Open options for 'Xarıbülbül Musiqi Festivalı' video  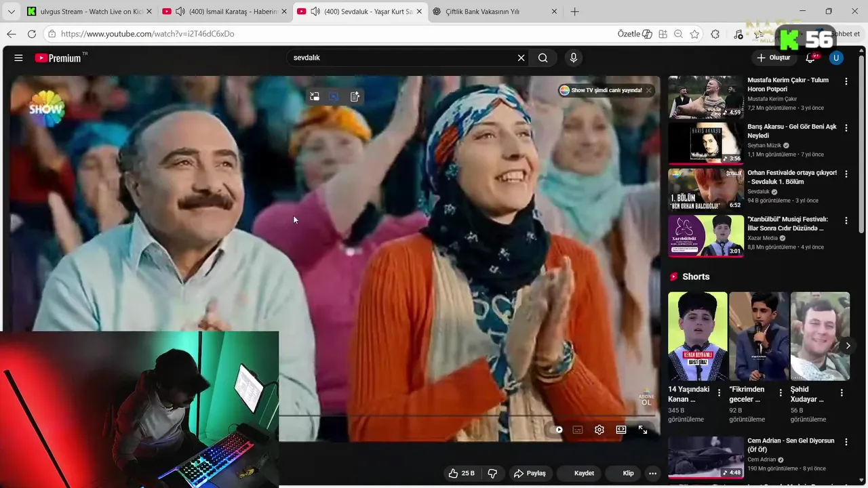click(x=846, y=220)
